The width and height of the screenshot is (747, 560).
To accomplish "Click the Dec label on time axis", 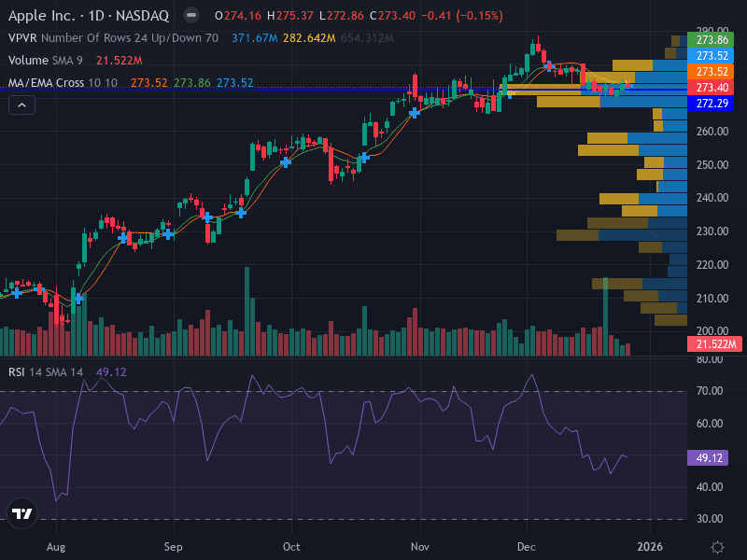I will pos(527,547).
